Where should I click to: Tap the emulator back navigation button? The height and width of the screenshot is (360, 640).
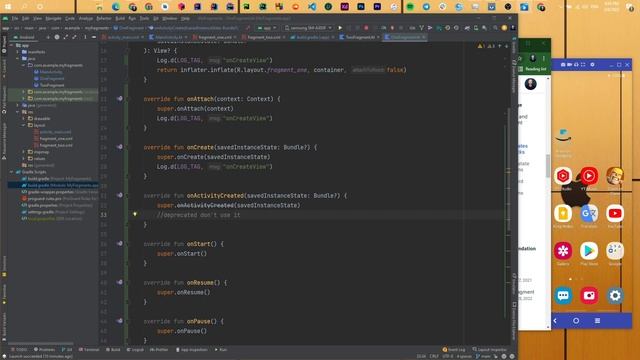[556, 321]
